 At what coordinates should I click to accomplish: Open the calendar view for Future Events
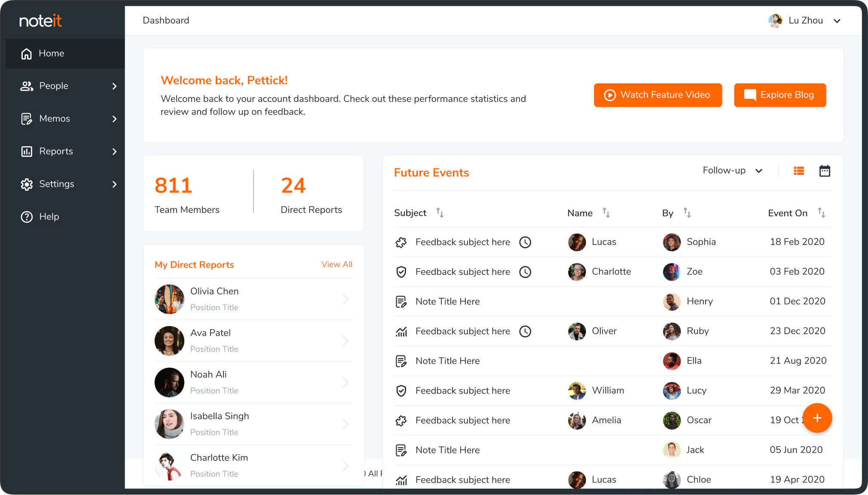(824, 171)
